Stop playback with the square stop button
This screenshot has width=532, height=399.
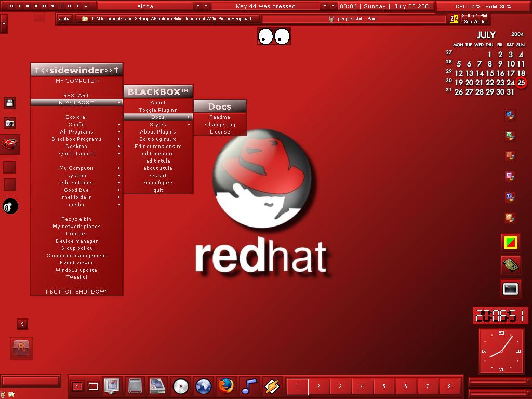[36, 6]
